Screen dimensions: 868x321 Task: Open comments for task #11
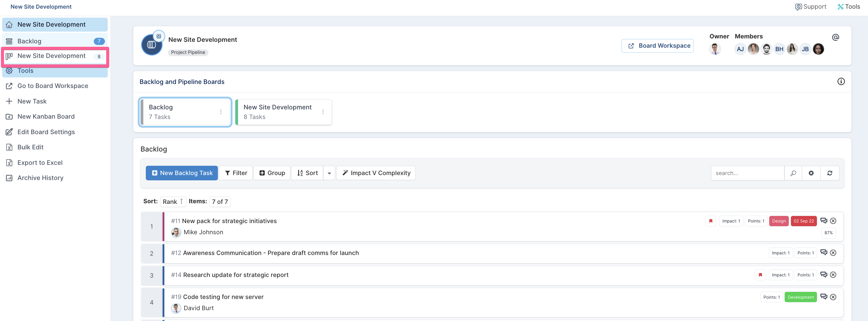click(x=823, y=221)
